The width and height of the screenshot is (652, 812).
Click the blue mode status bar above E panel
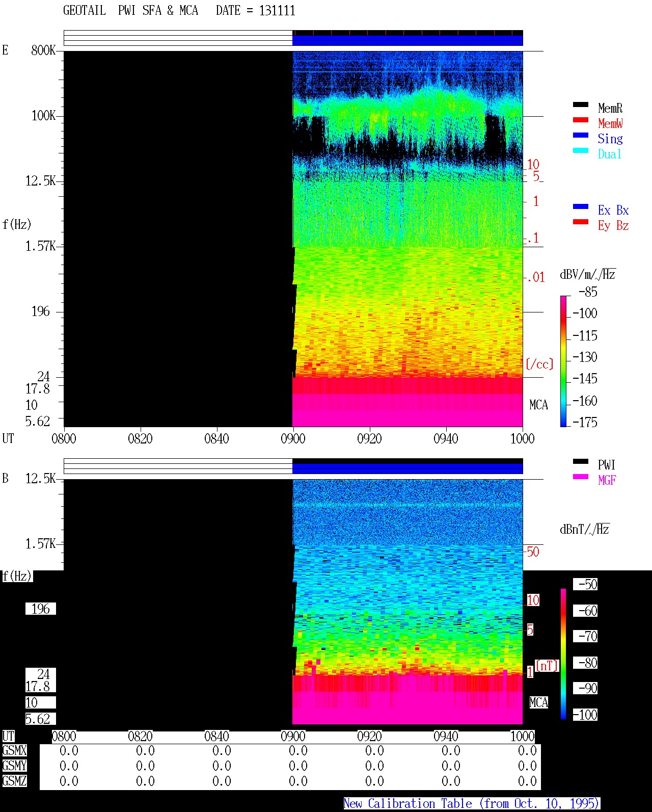[x=407, y=40]
